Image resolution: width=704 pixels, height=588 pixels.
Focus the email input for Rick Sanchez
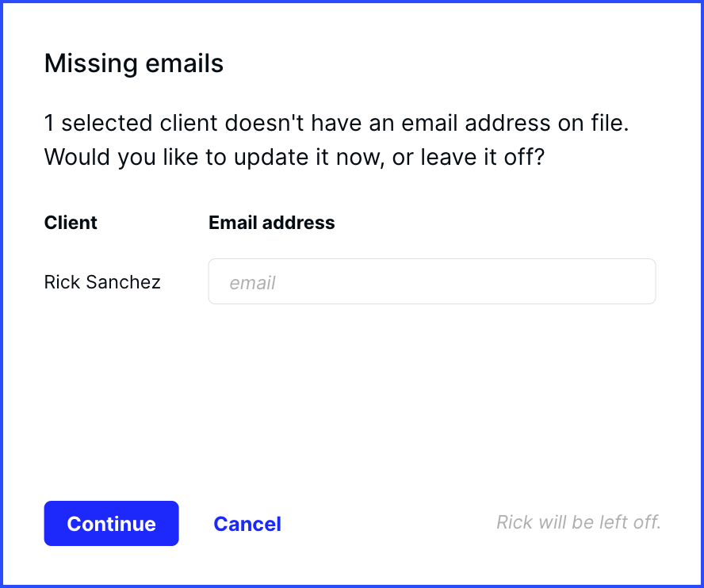(x=432, y=281)
